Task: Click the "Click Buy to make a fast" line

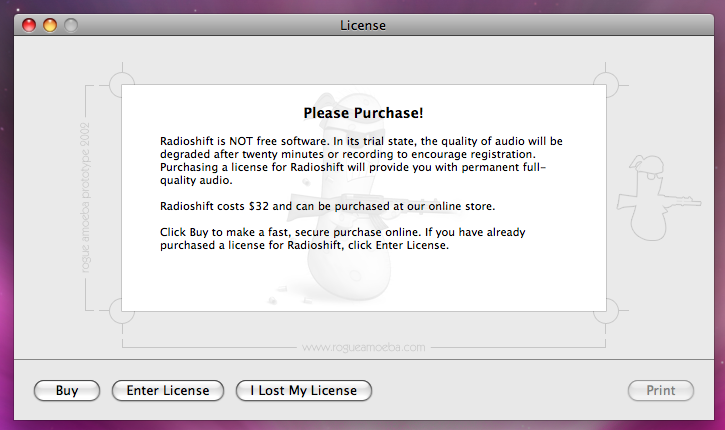Action: 343,232
